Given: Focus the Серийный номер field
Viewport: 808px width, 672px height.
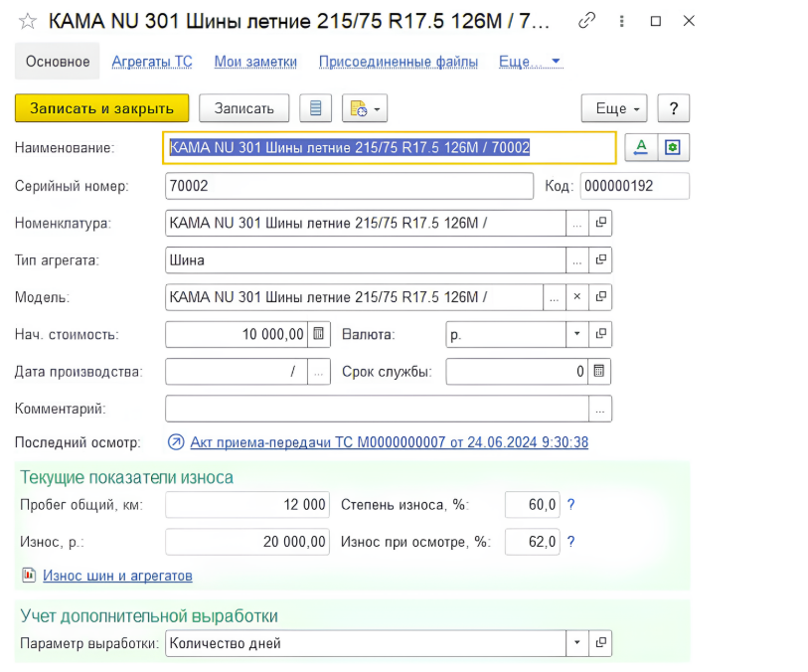Looking at the screenshot, I should pos(349,186).
